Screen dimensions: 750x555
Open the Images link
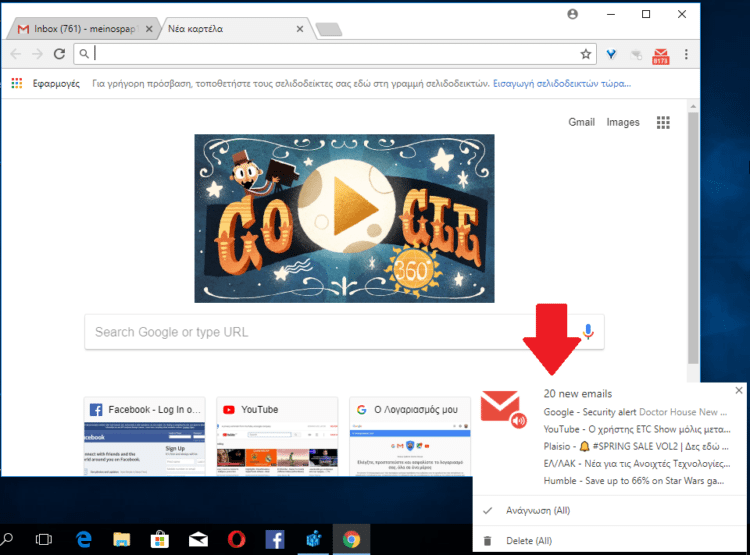pos(623,122)
